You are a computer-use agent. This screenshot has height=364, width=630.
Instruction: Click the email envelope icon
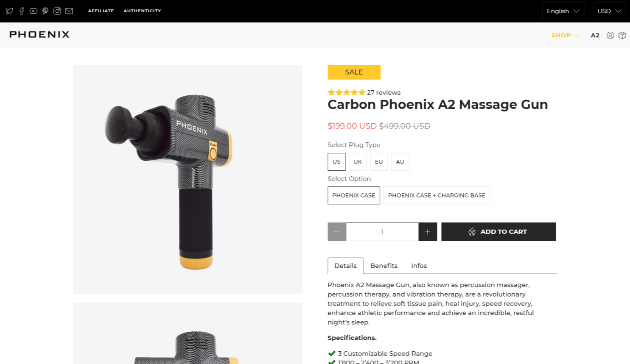69,11
